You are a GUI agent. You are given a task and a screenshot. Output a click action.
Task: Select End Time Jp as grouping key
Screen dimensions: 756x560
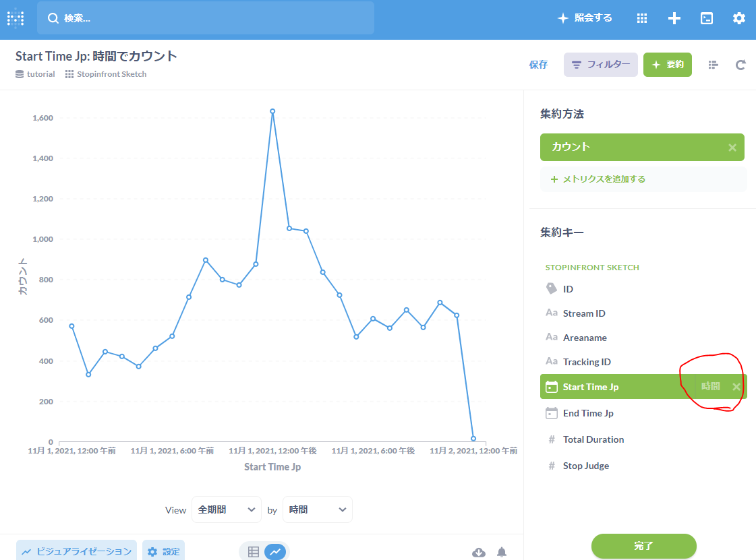click(x=588, y=413)
